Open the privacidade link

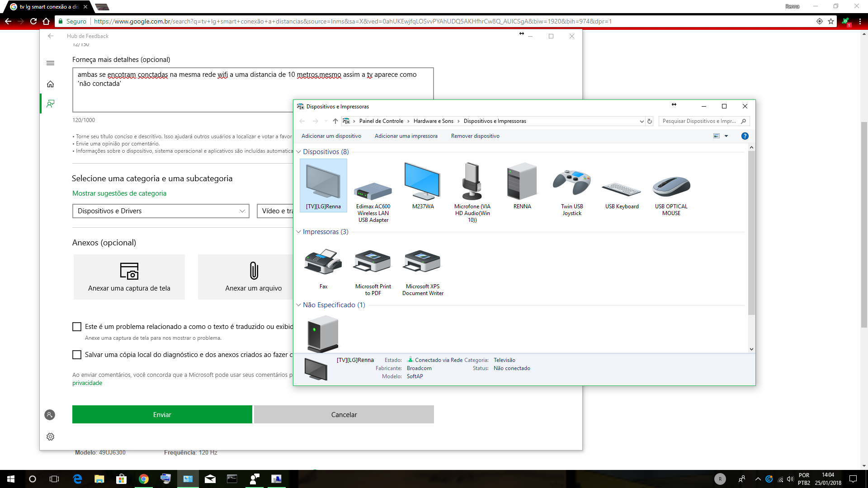pos(87,383)
